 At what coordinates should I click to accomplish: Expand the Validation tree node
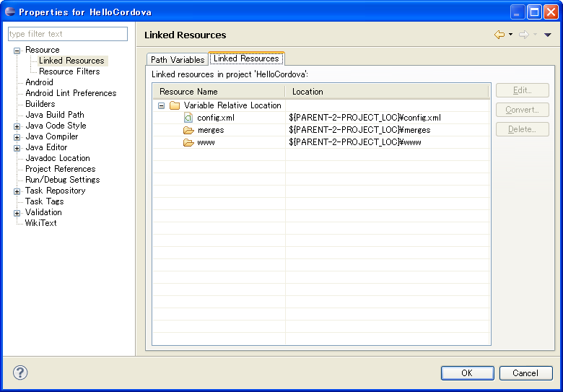coord(17,213)
